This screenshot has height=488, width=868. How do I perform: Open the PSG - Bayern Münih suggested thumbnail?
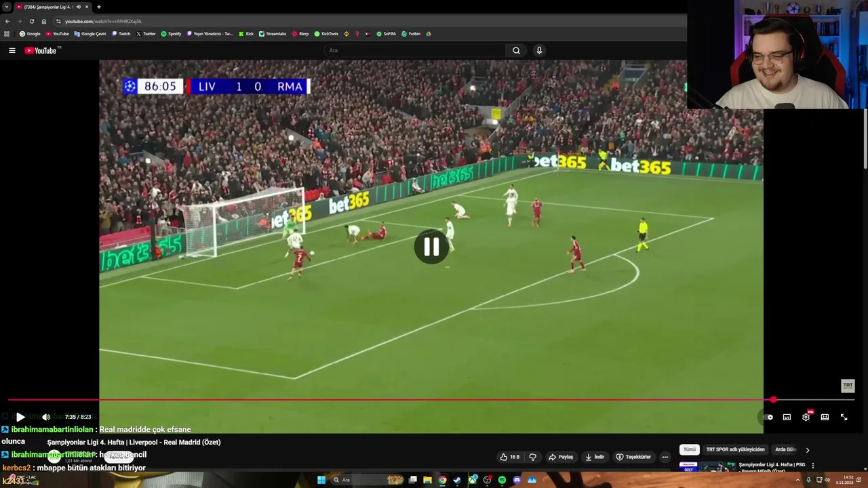click(707, 468)
